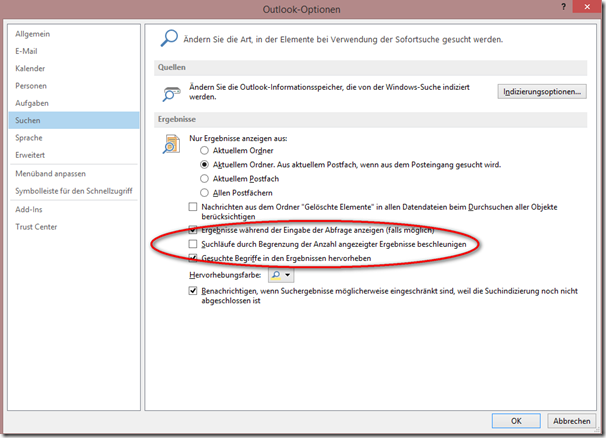Choose the Allen Postfächern radio button
The width and height of the screenshot is (606, 438).
204,193
